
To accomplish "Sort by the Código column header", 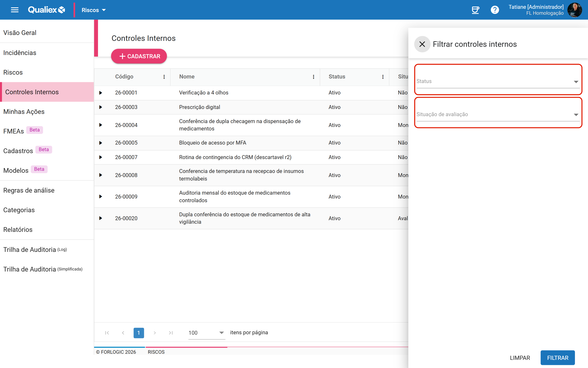I will pos(124,77).
